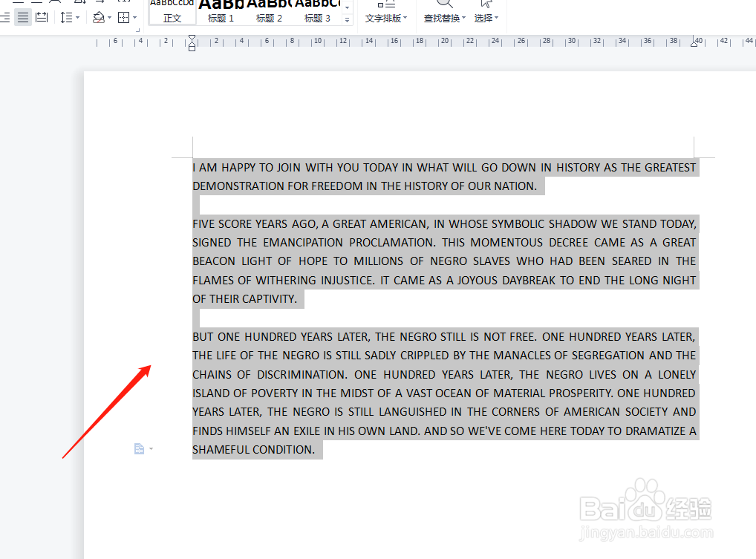Open the borders dropdown arrow
This screenshot has width=756, height=559.
(135, 18)
